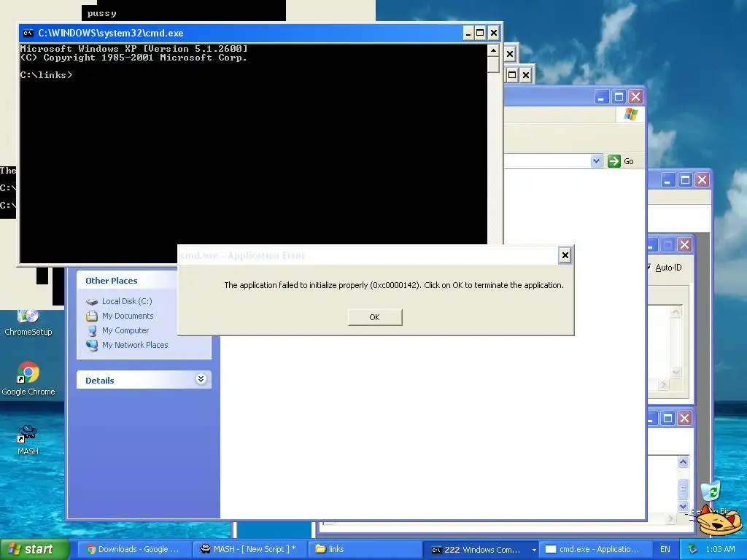
Task: Click OK in the Application Error dialog
Action: [374, 317]
